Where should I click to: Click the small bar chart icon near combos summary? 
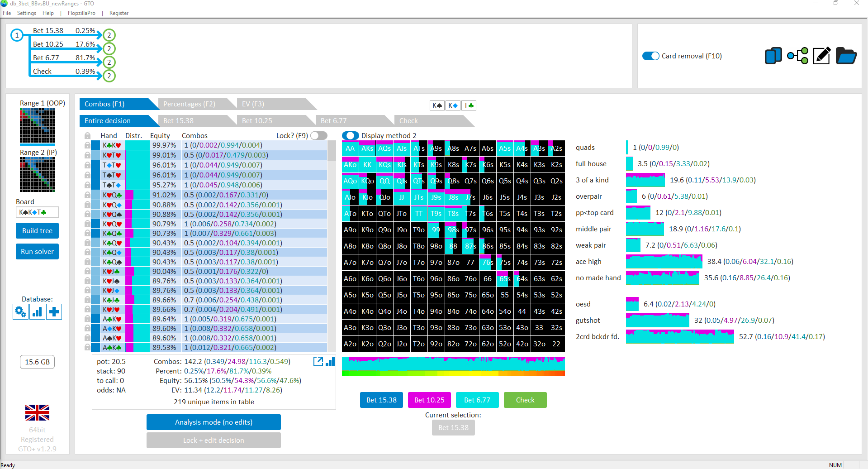330,361
